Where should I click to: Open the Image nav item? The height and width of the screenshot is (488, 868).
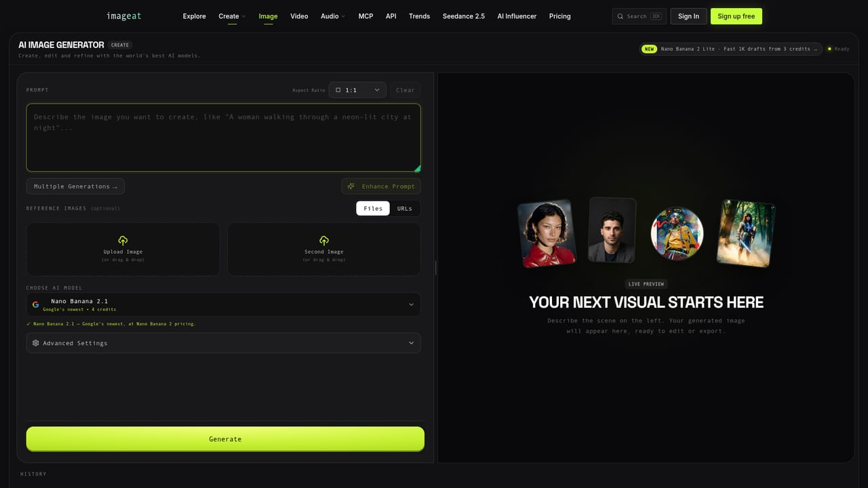coord(269,16)
